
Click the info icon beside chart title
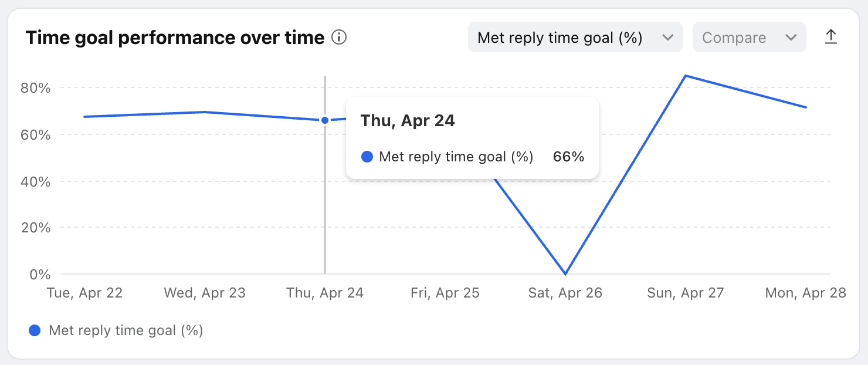339,38
